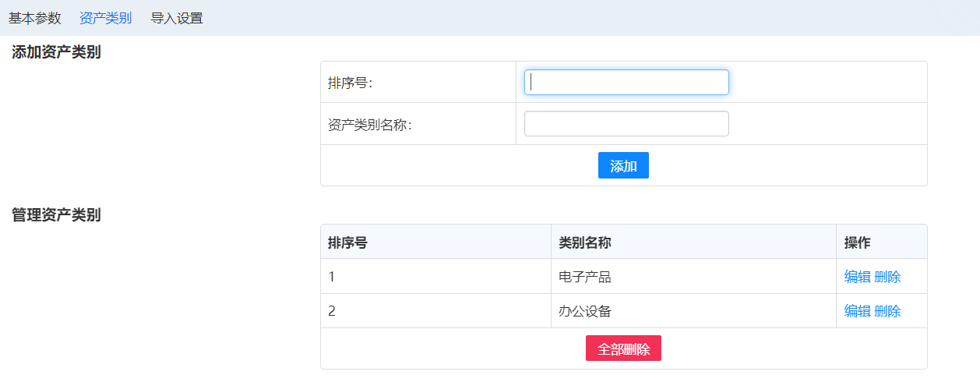Click the 管理资产类别 section heading
980x382 pixels.
[x=56, y=216]
